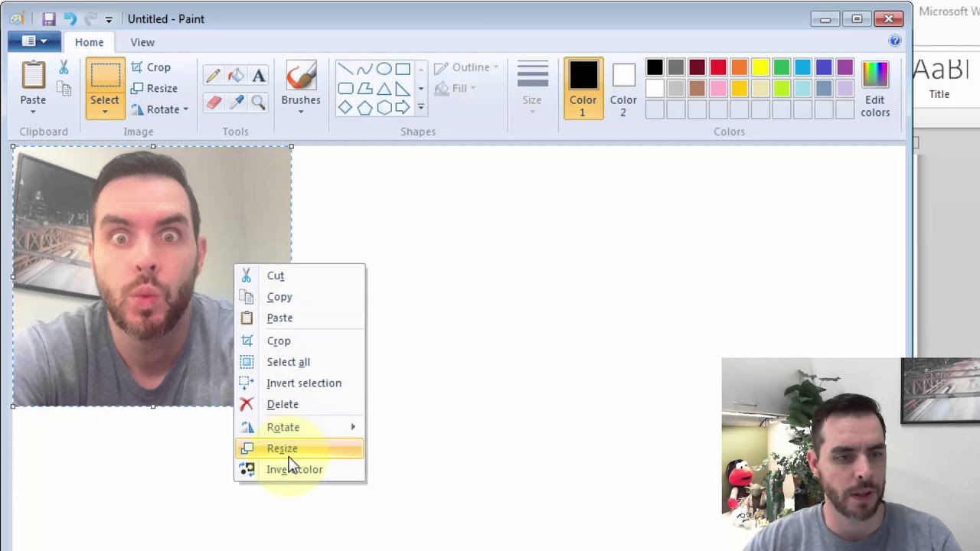Toggle Color 1 as active color
Screen dimensions: 980x551
click(x=583, y=88)
